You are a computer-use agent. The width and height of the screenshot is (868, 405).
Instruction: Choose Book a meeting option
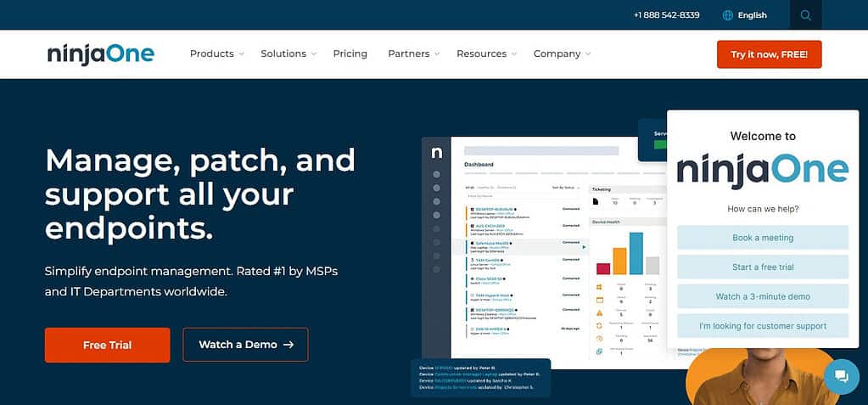coord(762,238)
